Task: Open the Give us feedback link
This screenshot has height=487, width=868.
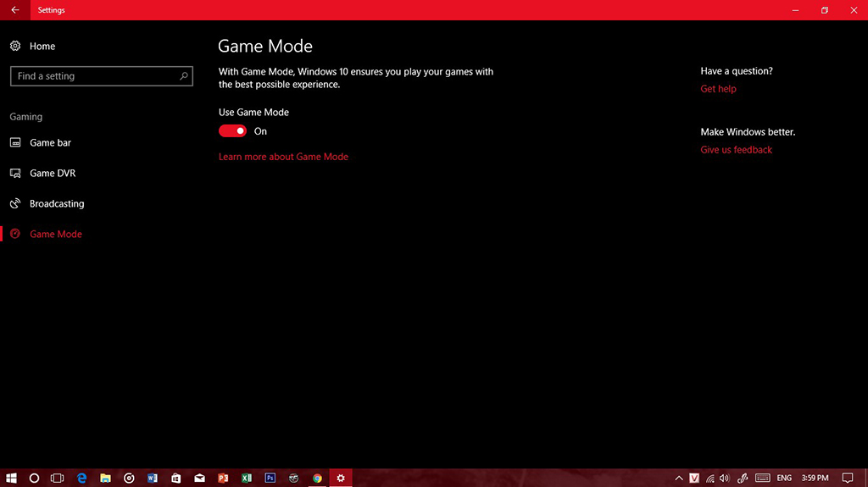Action: click(x=736, y=150)
